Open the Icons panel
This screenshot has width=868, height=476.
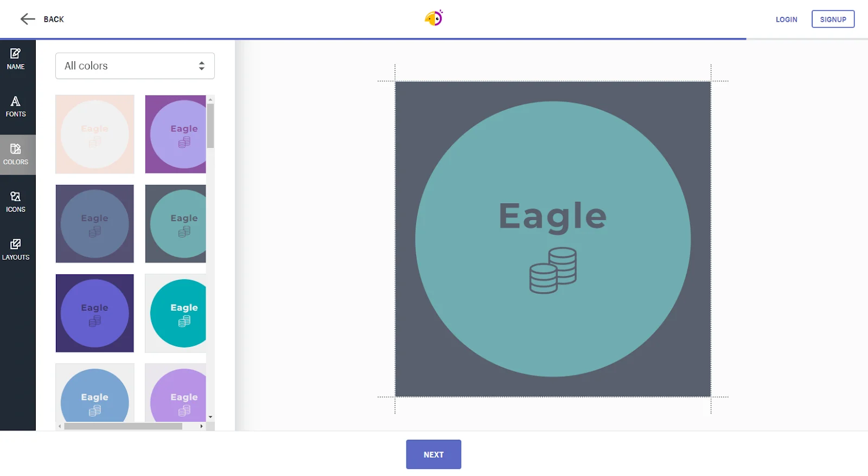point(16,202)
